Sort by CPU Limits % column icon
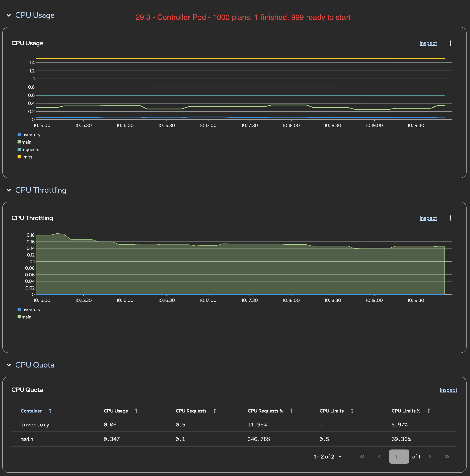 (x=429, y=411)
